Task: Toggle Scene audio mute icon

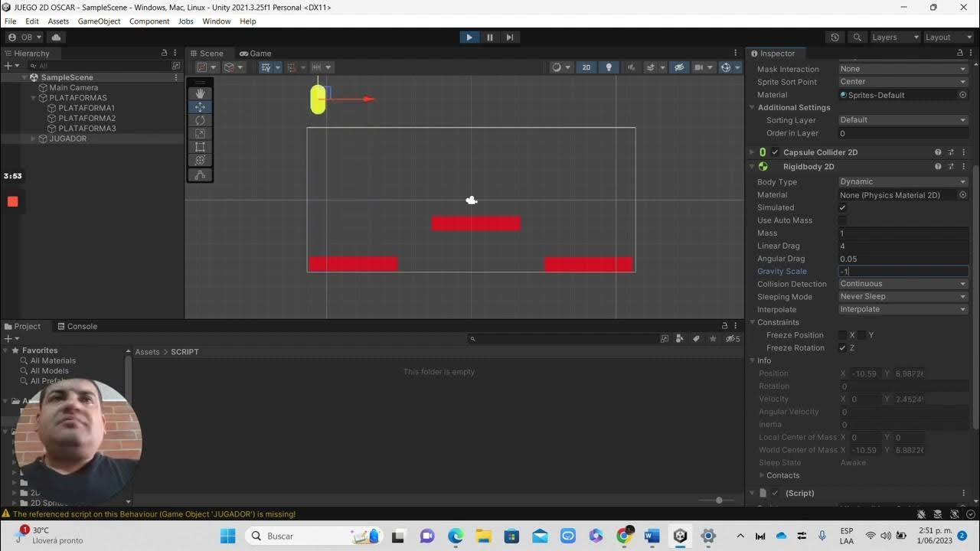Action: click(631, 67)
